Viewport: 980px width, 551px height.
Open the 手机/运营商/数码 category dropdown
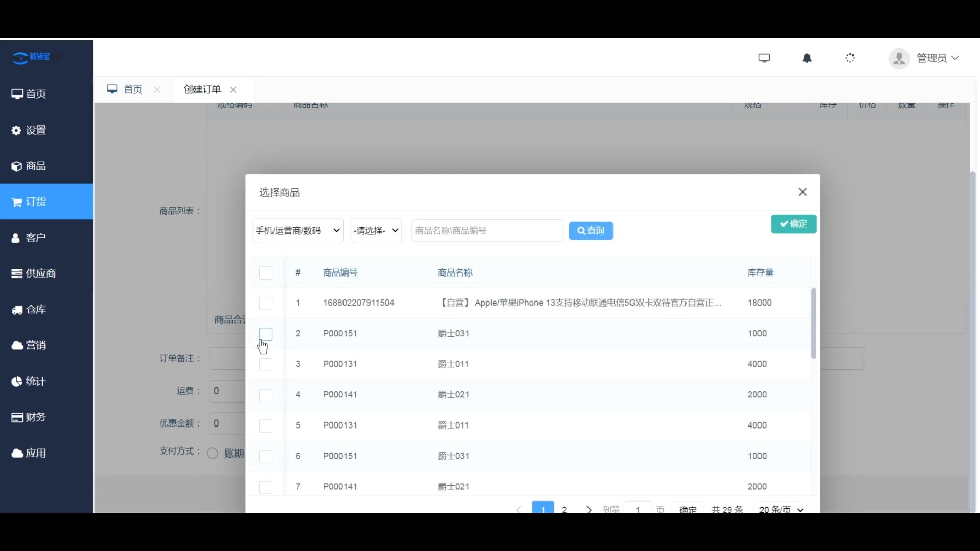298,231
